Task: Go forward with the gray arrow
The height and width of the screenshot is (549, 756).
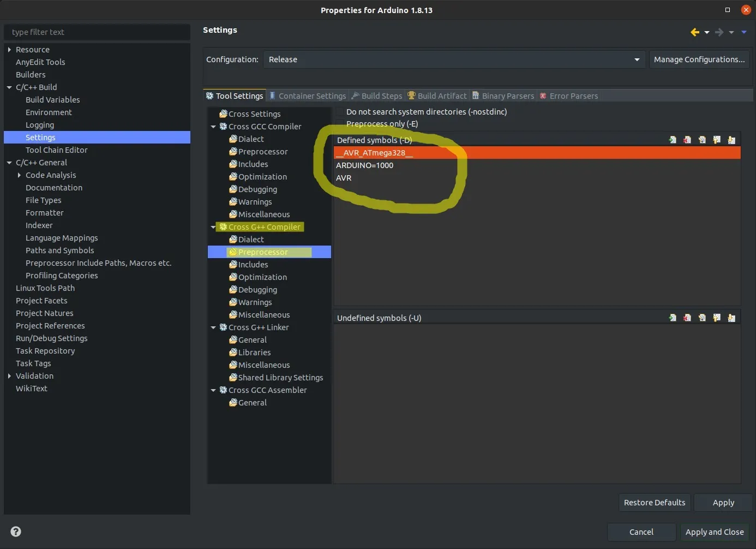Action: coord(719,32)
